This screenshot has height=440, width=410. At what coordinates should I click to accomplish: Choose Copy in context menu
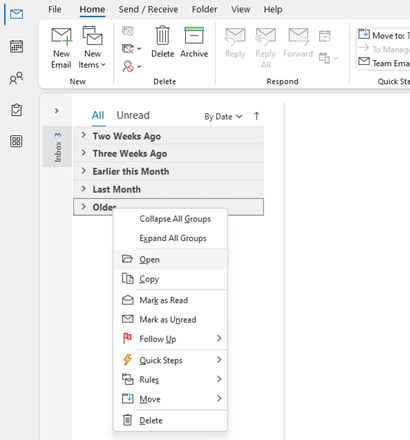pyautogui.click(x=171, y=279)
